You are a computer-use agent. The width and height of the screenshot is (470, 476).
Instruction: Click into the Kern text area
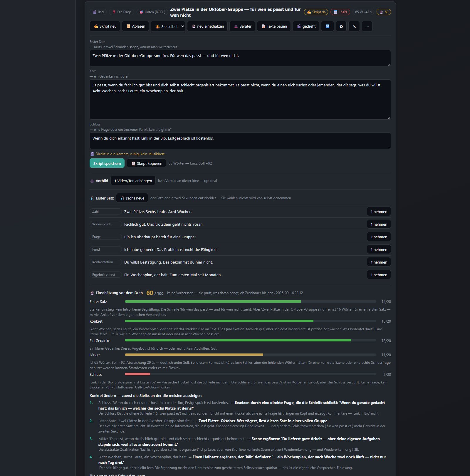(x=240, y=99)
